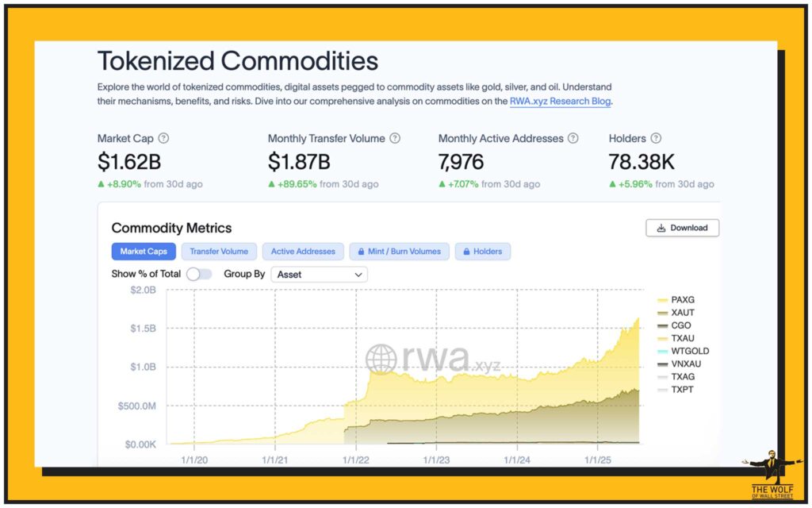Viewport: 812px width, 508px height.
Task: Select the Market Caps tab
Action: click(144, 252)
